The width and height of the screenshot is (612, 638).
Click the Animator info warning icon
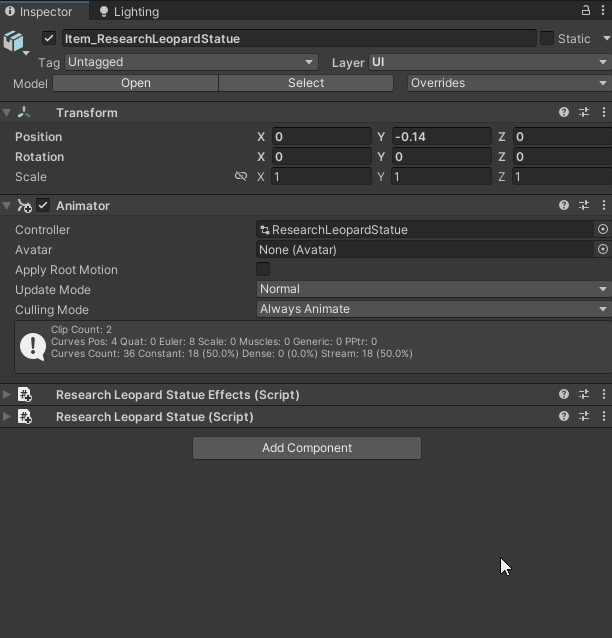click(33, 347)
